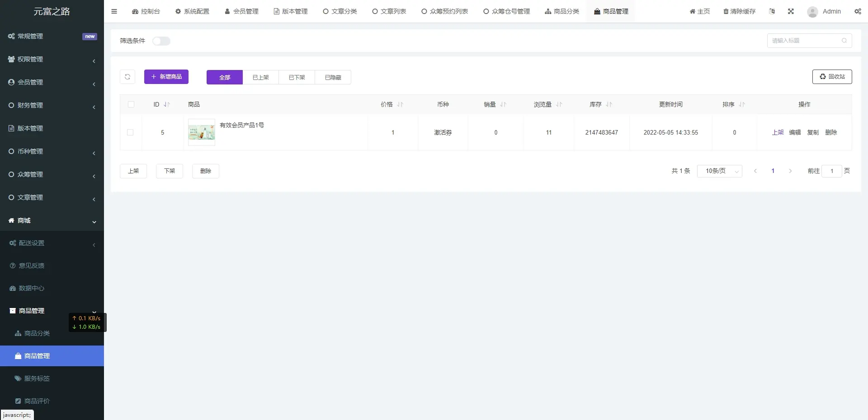This screenshot has width=868, height=420.
Task: Click the 新增商品 button
Action: coord(166,77)
